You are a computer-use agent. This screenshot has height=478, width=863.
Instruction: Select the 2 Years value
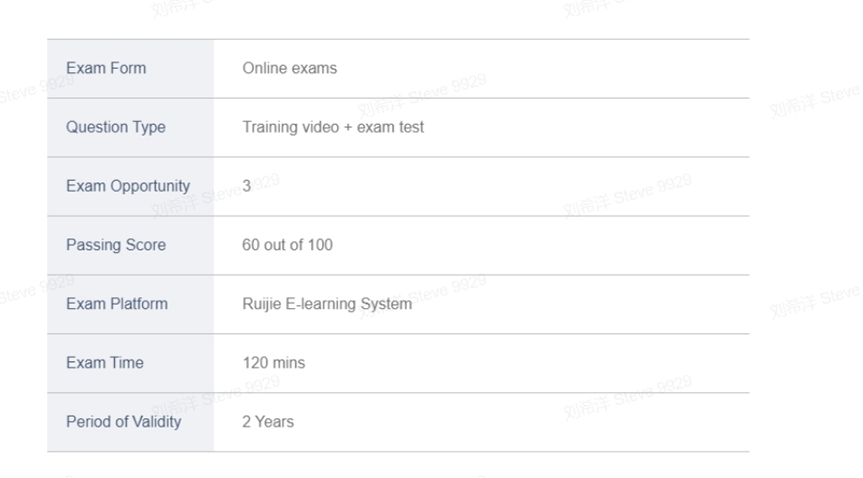pos(268,422)
